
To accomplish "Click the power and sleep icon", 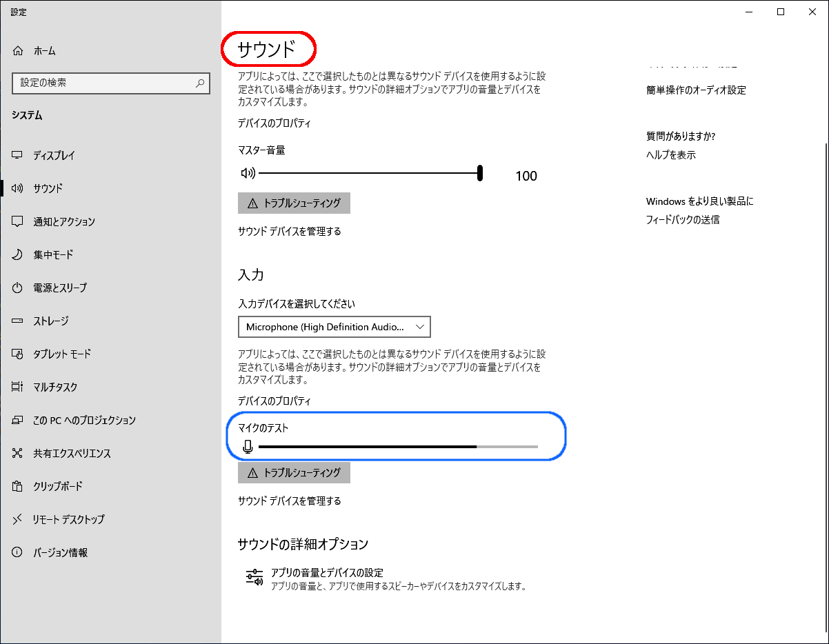I will [18, 288].
